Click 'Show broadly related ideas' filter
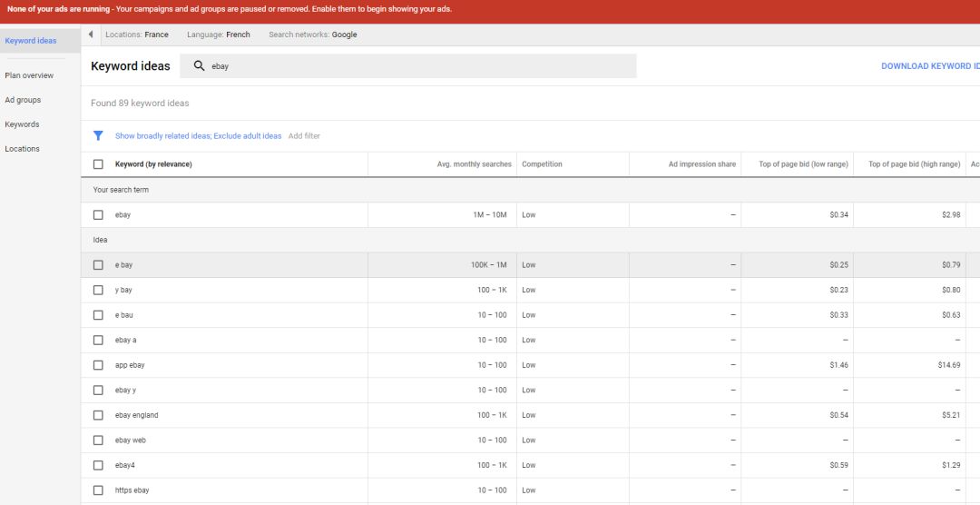The height and width of the screenshot is (505, 980). pyautogui.click(x=162, y=136)
